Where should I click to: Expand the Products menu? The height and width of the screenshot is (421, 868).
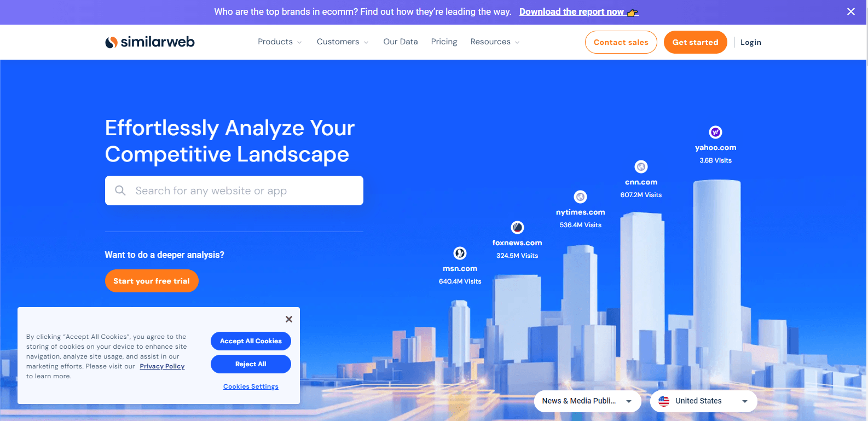pyautogui.click(x=280, y=42)
